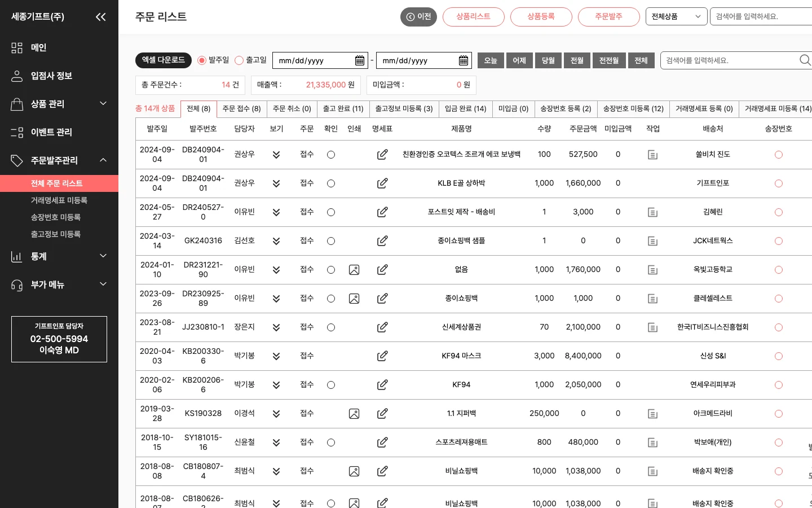
Task: Toggle confirm circle for DR240527-0 order
Action: coord(331,212)
